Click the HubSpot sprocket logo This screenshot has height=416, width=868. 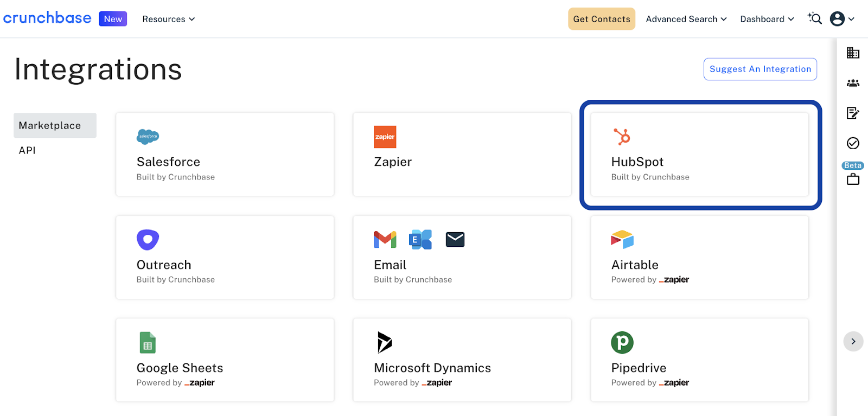point(622,137)
